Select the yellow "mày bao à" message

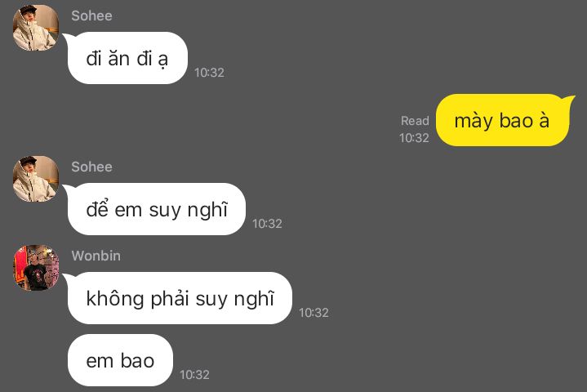[x=502, y=120]
